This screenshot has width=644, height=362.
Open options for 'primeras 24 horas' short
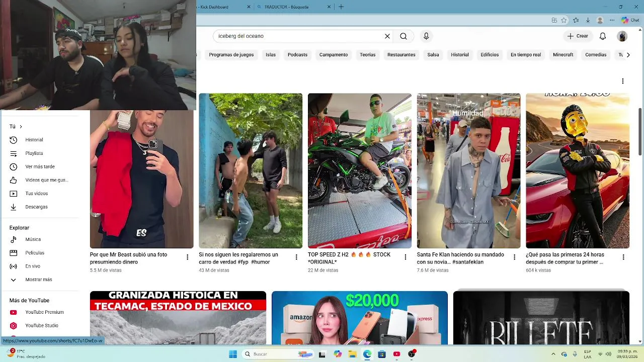pos(623,257)
